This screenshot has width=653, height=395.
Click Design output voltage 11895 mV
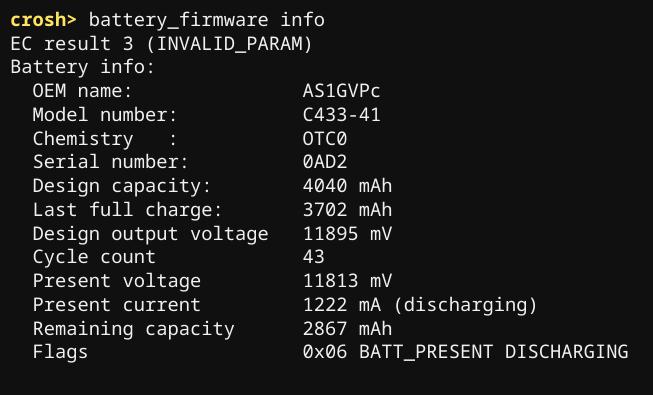[x=347, y=233]
